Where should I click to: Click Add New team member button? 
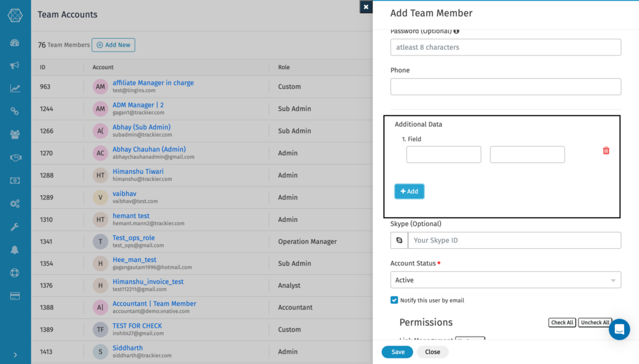click(x=113, y=45)
